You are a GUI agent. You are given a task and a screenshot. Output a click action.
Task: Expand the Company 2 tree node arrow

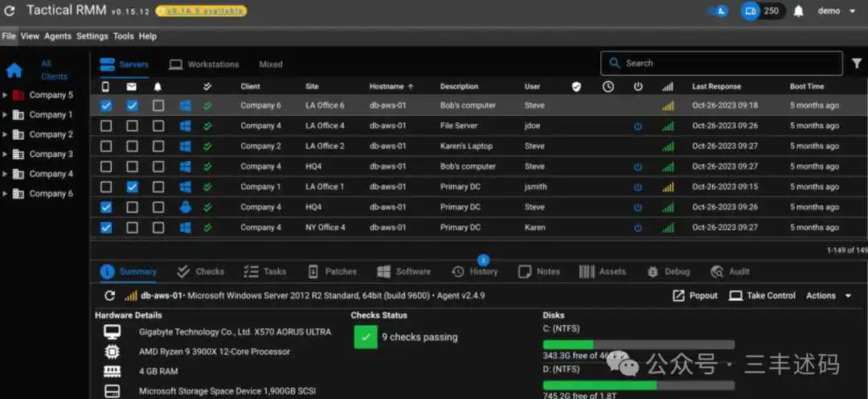(x=5, y=134)
